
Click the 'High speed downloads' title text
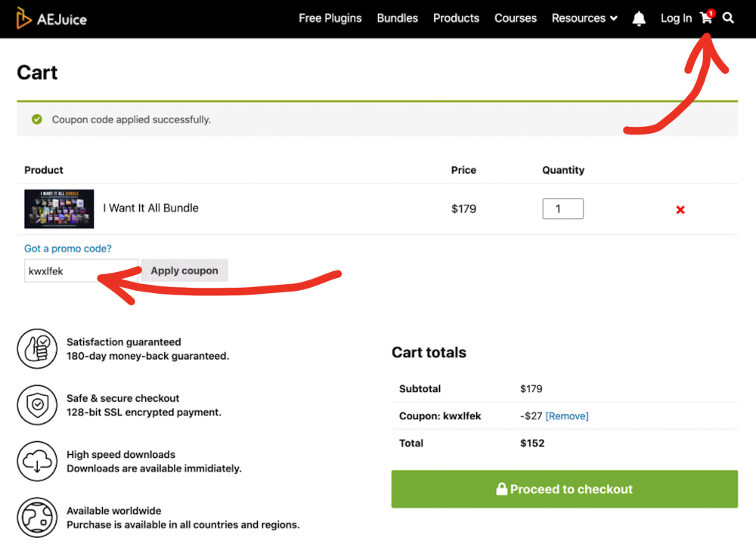(121, 455)
